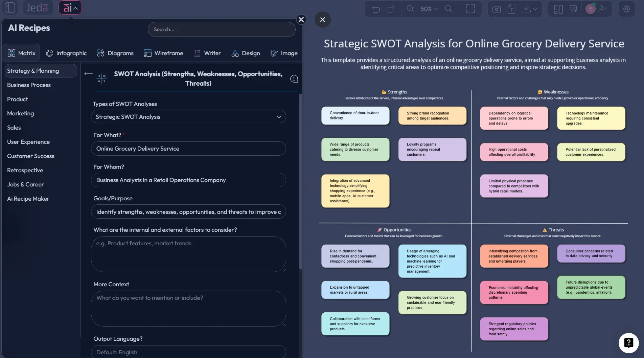Expand the download options chevron
Image resolution: width=644 pixels, height=358 pixels.
[x=535, y=9]
